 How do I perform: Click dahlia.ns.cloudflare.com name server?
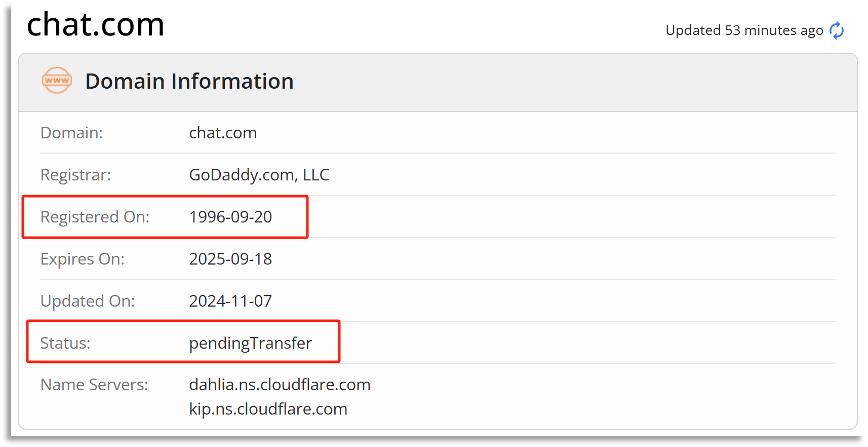tap(280, 385)
